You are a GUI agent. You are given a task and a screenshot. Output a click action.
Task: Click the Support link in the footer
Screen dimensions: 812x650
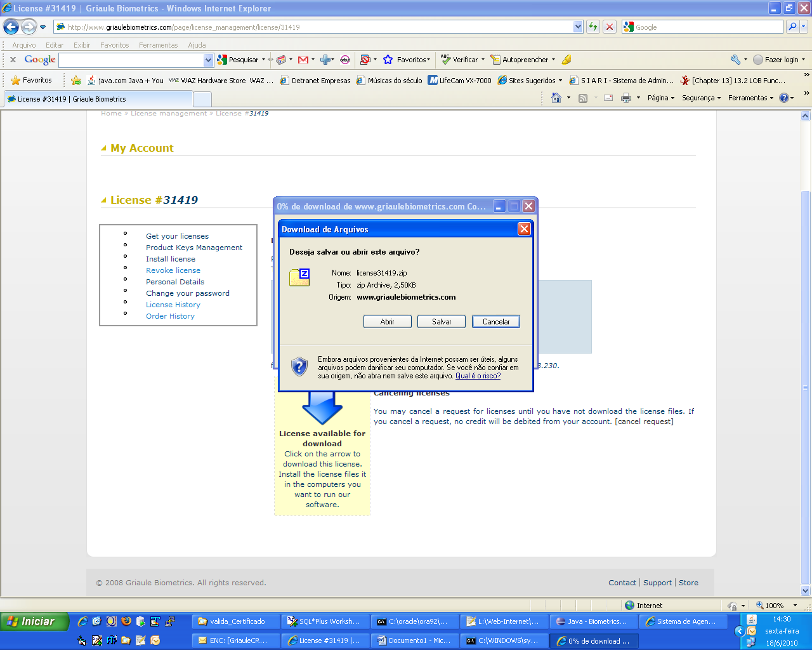click(657, 583)
